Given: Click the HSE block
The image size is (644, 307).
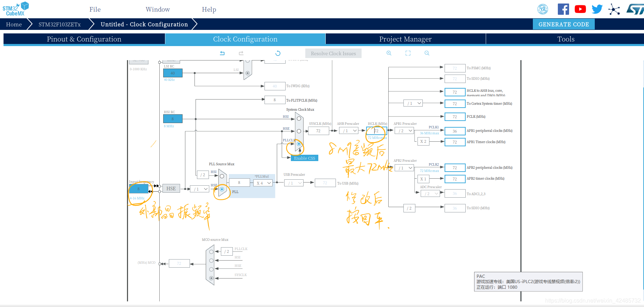Looking at the screenshot, I should tap(171, 188).
